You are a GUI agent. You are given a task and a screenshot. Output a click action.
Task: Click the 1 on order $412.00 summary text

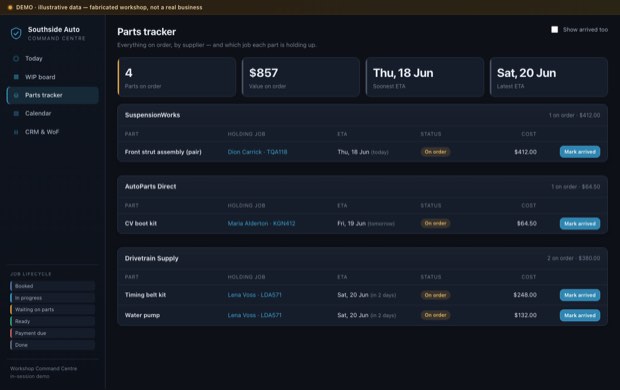574,115
